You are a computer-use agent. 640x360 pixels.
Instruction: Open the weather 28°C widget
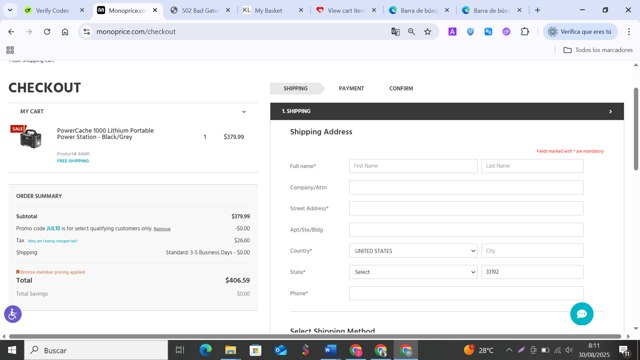(x=478, y=350)
